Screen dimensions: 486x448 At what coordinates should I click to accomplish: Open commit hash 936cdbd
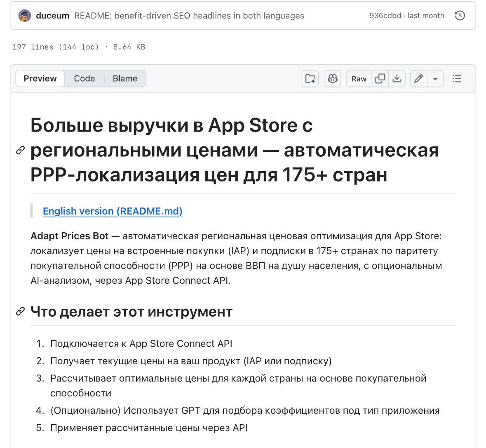coord(385,16)
